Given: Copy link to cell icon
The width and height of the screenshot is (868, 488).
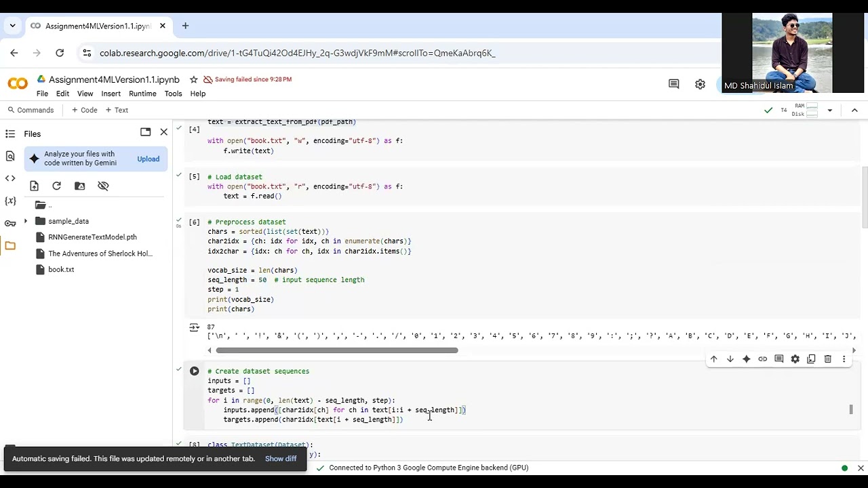Looking at the screenshot, I should pos(762,359).
